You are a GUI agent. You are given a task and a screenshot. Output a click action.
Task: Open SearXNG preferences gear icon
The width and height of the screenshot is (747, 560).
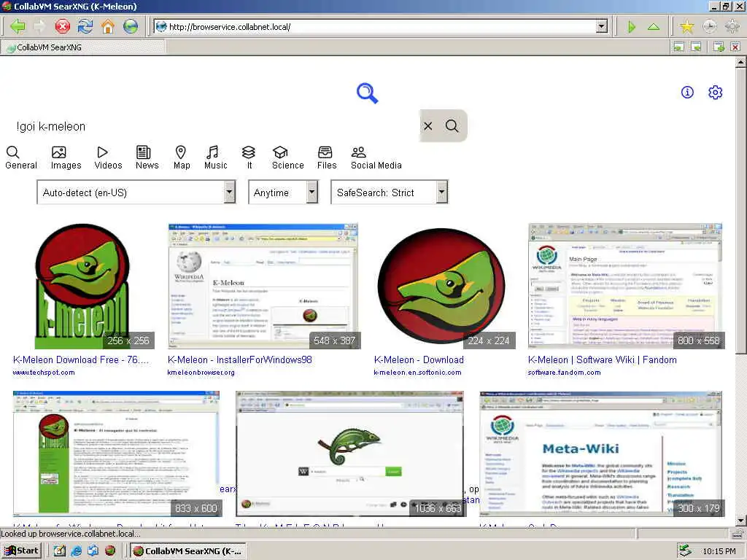(715, 92)
